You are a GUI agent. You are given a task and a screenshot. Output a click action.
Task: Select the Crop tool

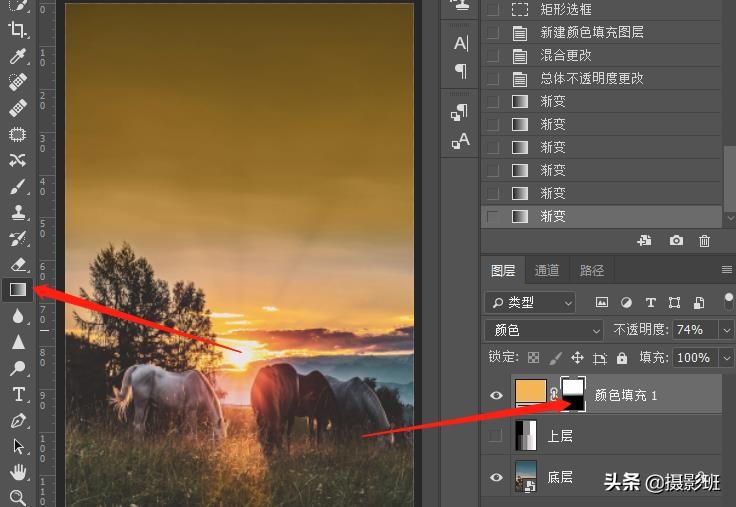(x=18, y=30)
